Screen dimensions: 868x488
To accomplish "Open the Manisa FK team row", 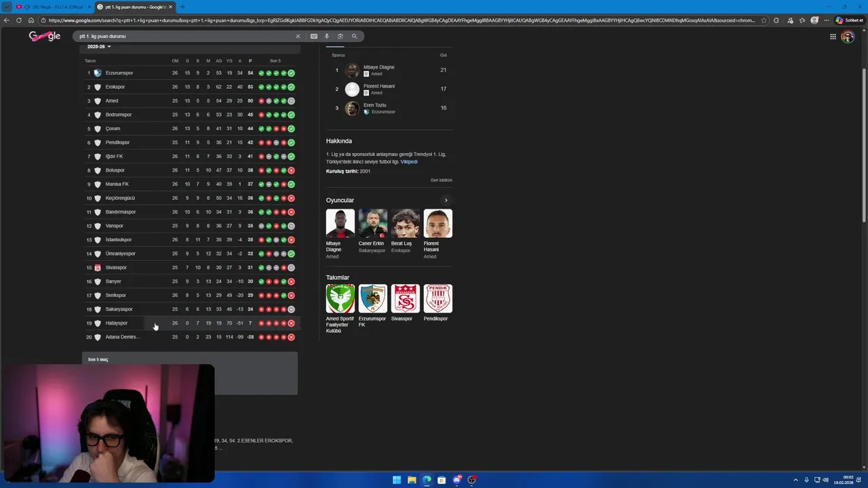I will tap(190, 184).
